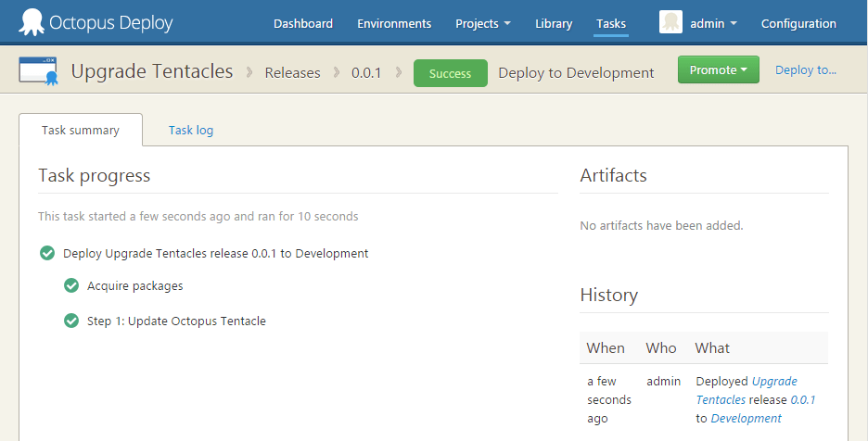Image resolution: width=868 pixels, height=441 pixels.
Task: Open the Configuration page
Action: coord(798,24)
